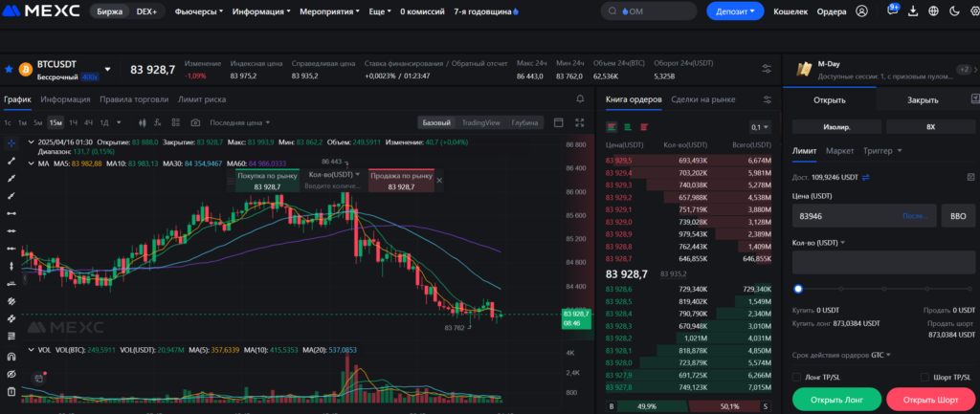Switch to the Правила торговли tab
Image resolution: width=980 pixels, height=414 pixels.
(134, 99)
